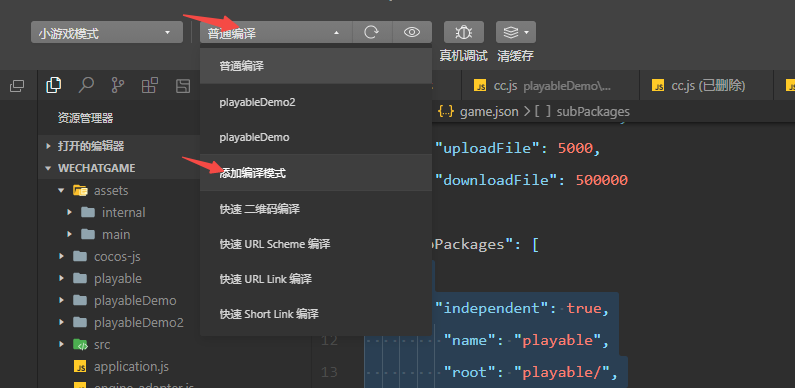Click the 真机调试 bug icon
Viewport: 795px width, 388px height.
pyautogui.click(x=463, y=32)
